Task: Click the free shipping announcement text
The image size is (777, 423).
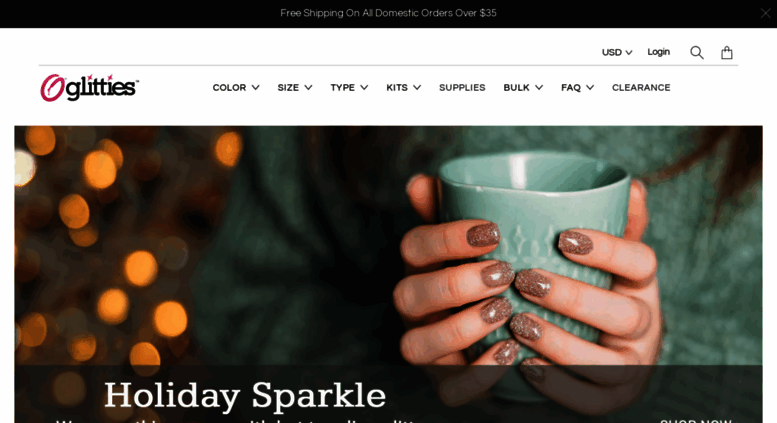Action: (388, 13)
